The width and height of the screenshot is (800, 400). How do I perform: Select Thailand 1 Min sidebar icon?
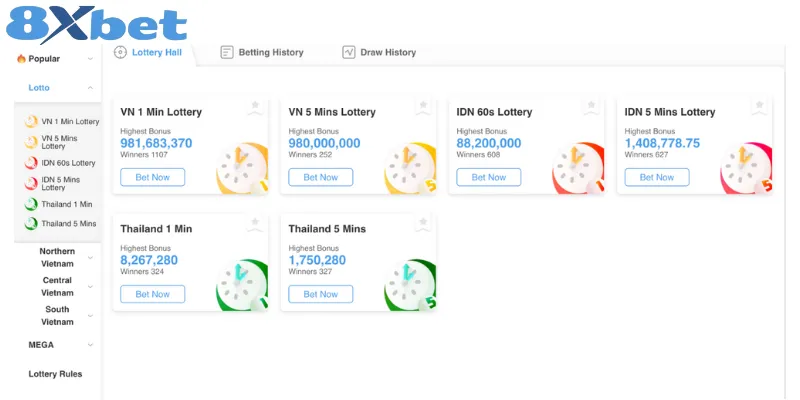[x=32, y=204]
